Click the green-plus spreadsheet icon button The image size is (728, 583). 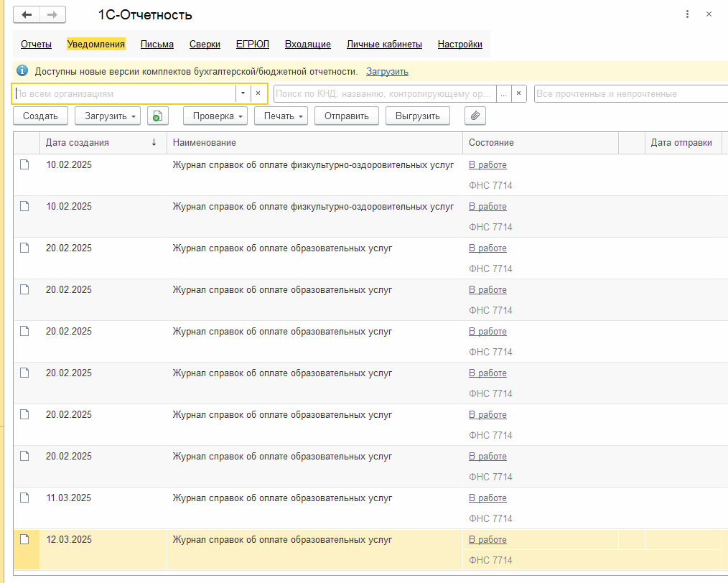(157, 116)
